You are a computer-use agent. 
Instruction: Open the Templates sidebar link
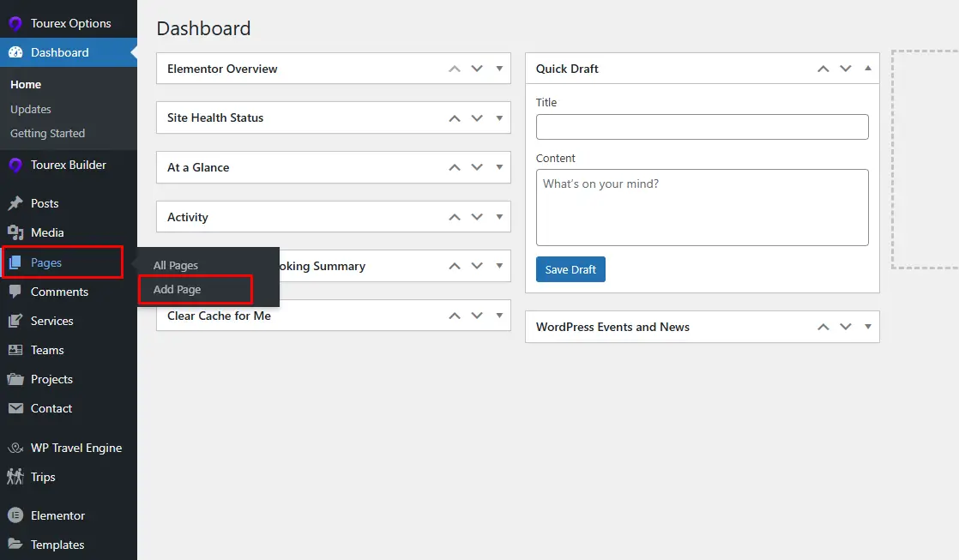[57, 545]
